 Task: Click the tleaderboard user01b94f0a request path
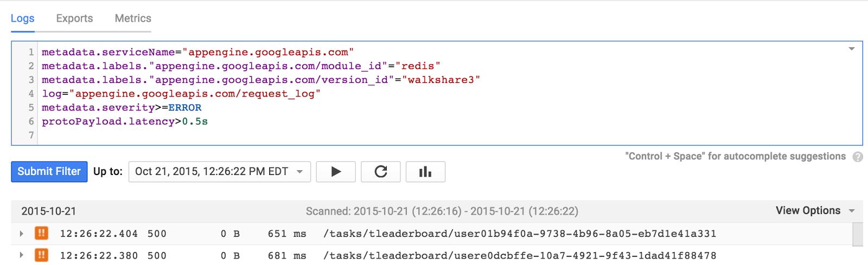pos(520,234)
